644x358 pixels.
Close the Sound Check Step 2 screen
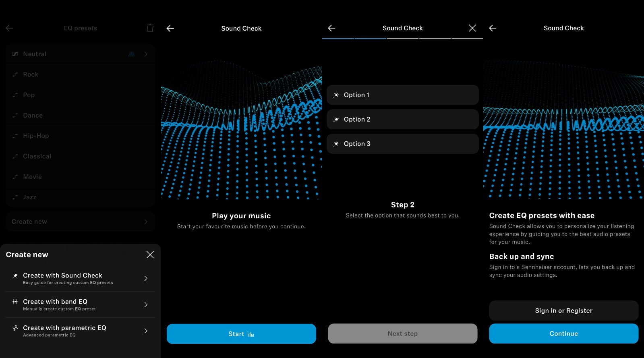pos(472,28)
